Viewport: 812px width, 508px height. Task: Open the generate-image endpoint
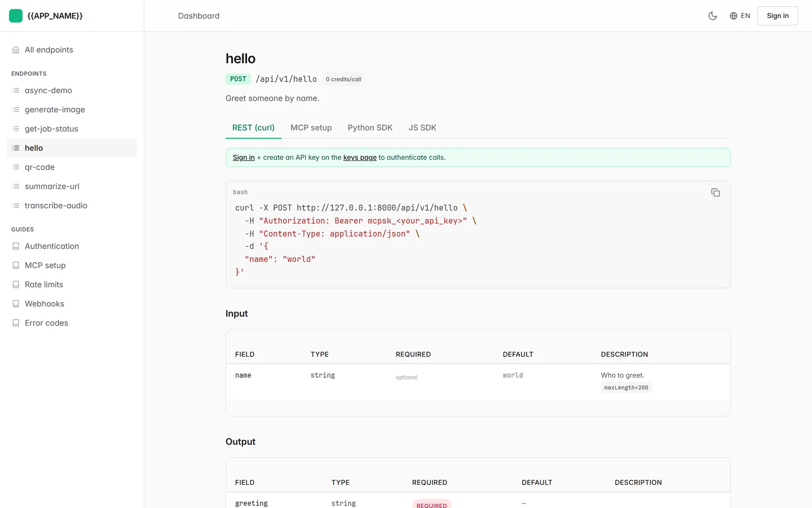(x=72, y=110)
